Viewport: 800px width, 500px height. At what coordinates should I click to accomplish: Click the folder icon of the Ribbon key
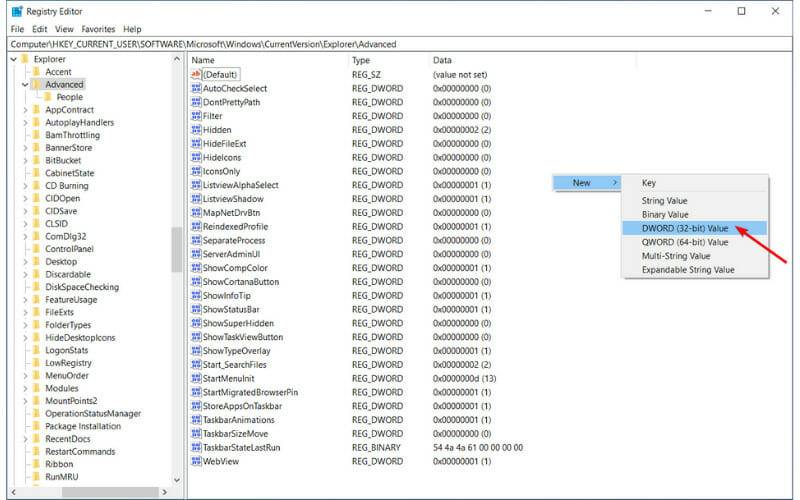point(37,464)
